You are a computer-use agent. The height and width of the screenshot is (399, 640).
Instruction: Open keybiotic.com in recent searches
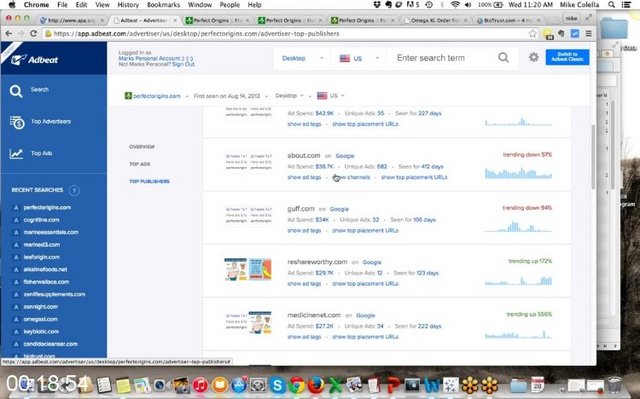pyautogui.click(x=41, y=332)
